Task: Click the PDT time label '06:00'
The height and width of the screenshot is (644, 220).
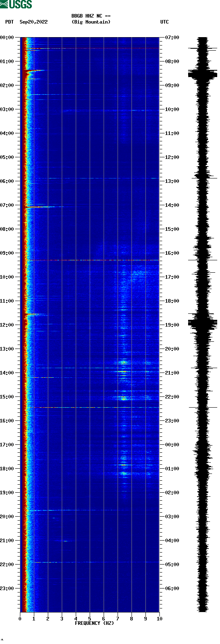Action: click(x=7, y=181)
